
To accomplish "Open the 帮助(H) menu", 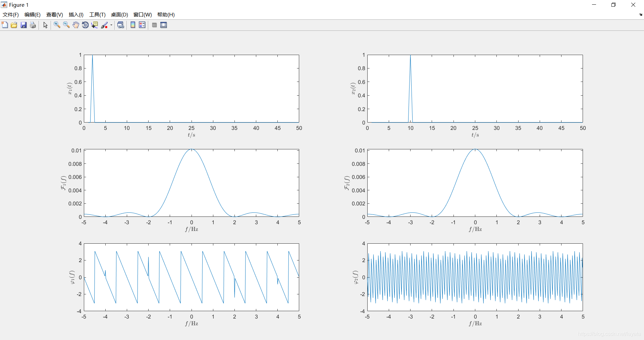I will click(166, 15).
